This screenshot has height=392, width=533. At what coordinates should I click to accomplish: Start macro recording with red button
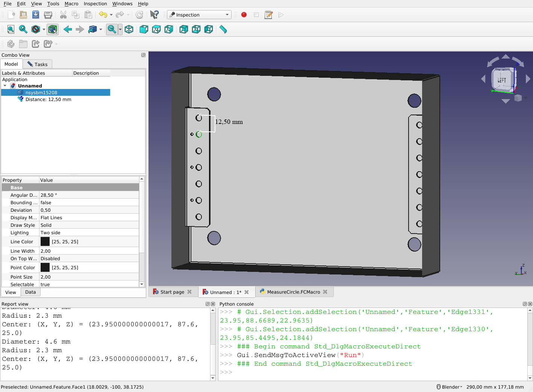pos(244,15)
